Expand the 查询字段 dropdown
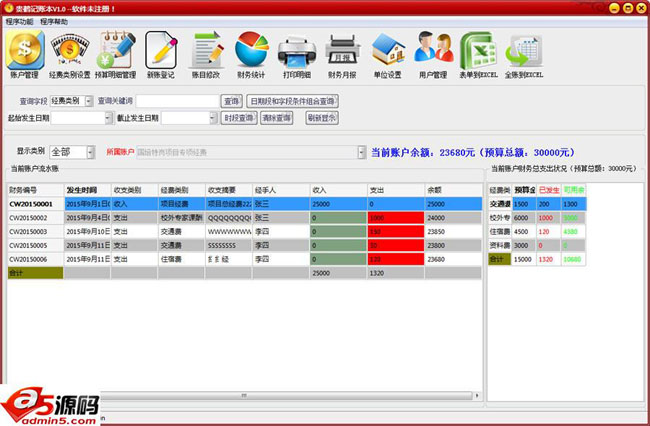Screen dimensions: 650x426 pos(89,101)
